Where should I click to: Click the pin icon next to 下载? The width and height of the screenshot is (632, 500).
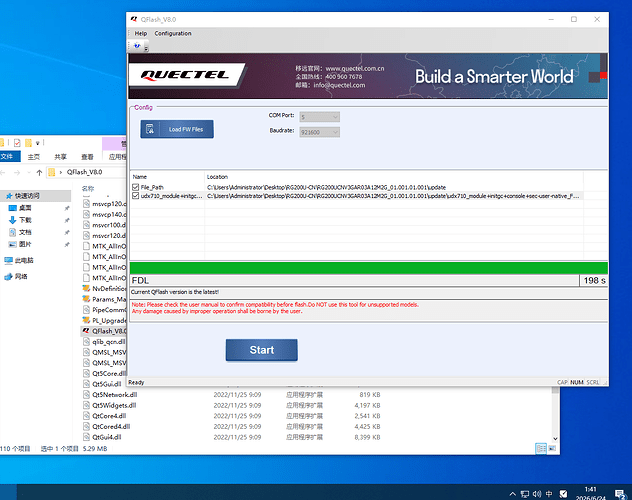(67, 220)
